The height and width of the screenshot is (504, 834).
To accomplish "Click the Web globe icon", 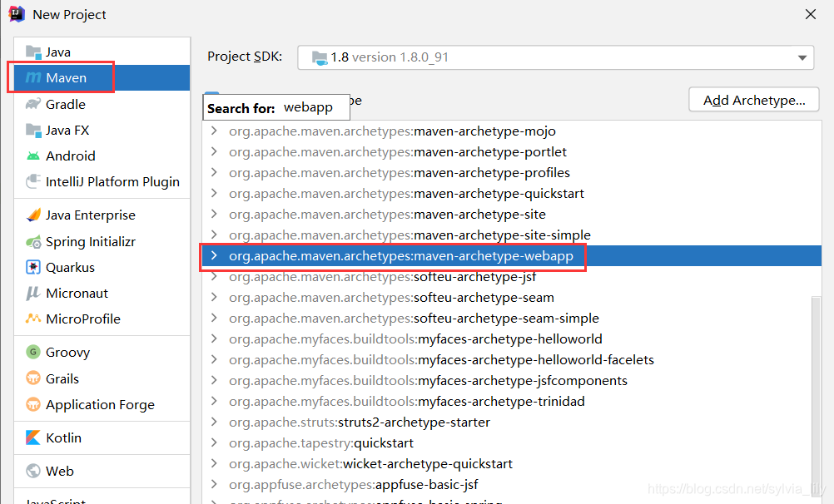I will [x=33, y=471].
